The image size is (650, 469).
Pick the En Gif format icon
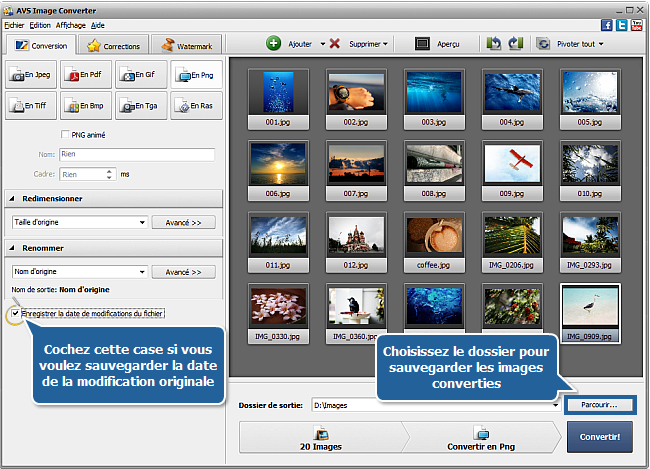click(139, 75)
